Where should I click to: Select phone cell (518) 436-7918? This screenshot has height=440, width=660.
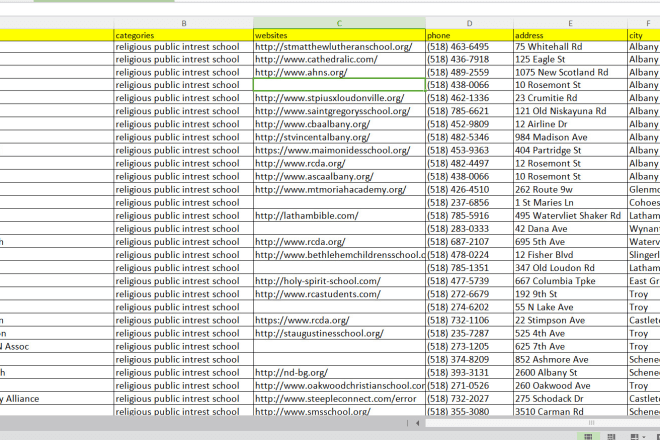pos(469,59)
